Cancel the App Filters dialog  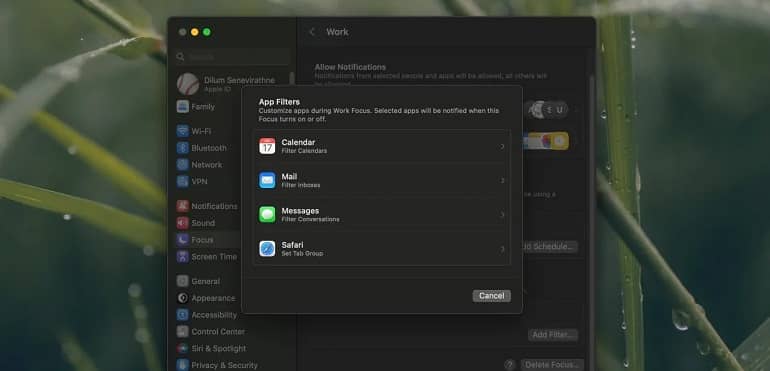pos(492,296)
